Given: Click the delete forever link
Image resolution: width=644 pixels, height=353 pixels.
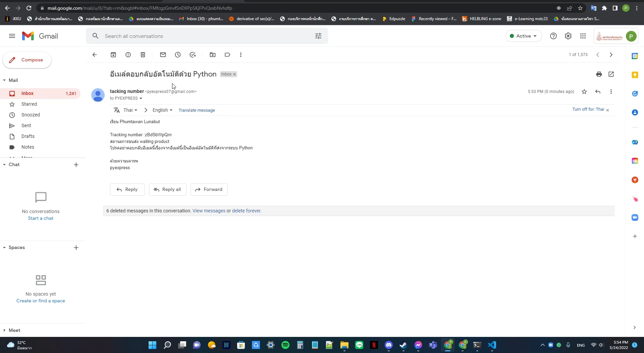Looking at the screenshot, I should click(246, 211).
